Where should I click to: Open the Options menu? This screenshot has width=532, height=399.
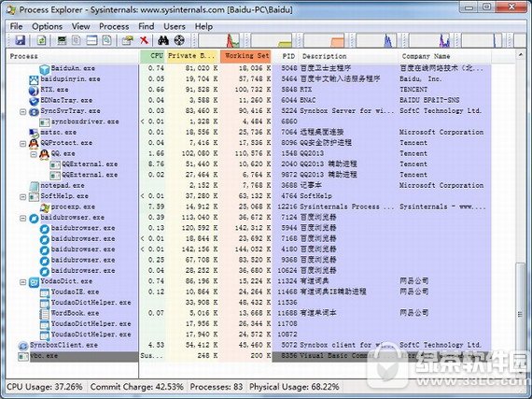click(48, 26)
